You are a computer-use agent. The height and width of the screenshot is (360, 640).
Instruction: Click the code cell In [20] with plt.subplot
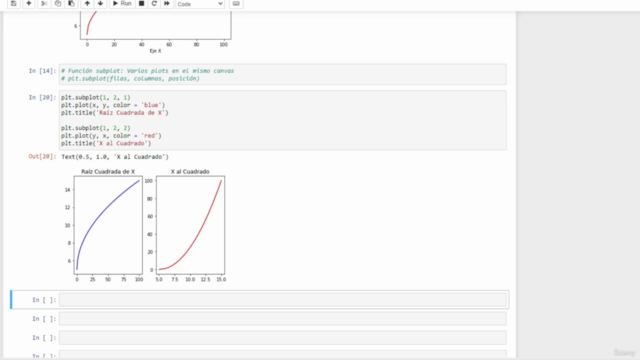tap(282, 120)
